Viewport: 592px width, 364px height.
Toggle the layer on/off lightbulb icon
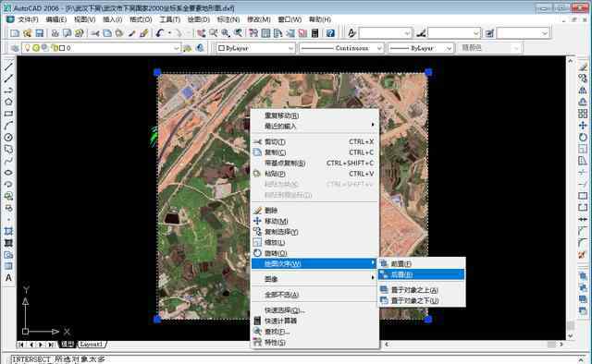pyautogui.click(x=27, y=48)
